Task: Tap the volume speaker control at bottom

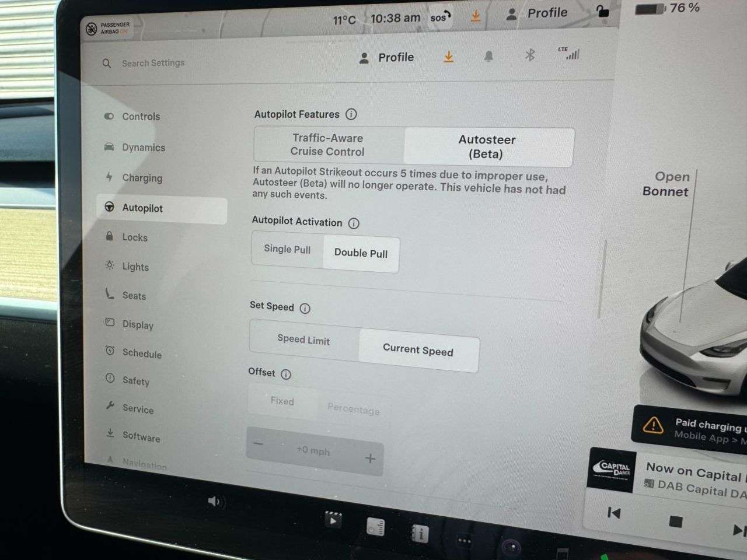Action: [x=215, y=501]
